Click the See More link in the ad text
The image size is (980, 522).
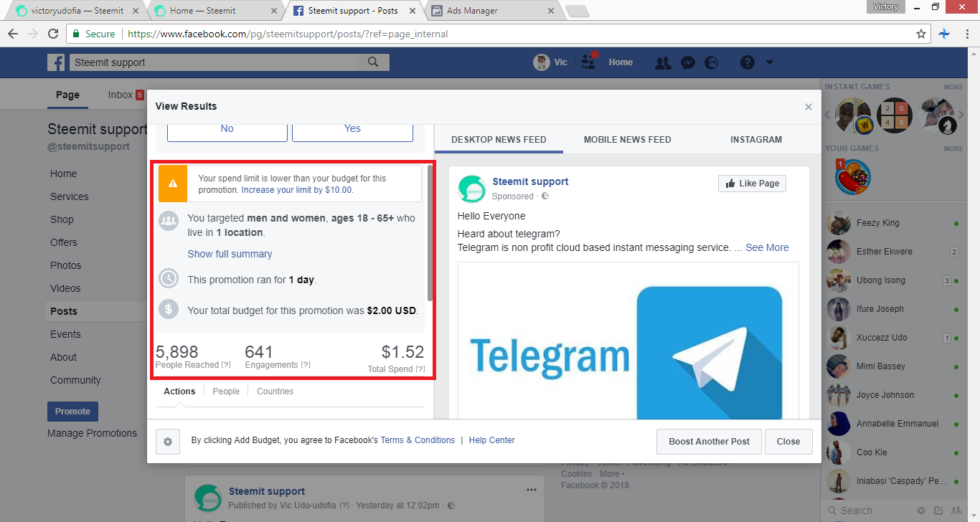[767, 247]
